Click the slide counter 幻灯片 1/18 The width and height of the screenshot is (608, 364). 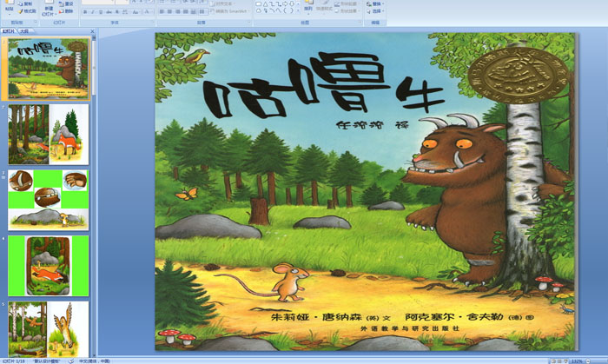[x=13, y=361]
